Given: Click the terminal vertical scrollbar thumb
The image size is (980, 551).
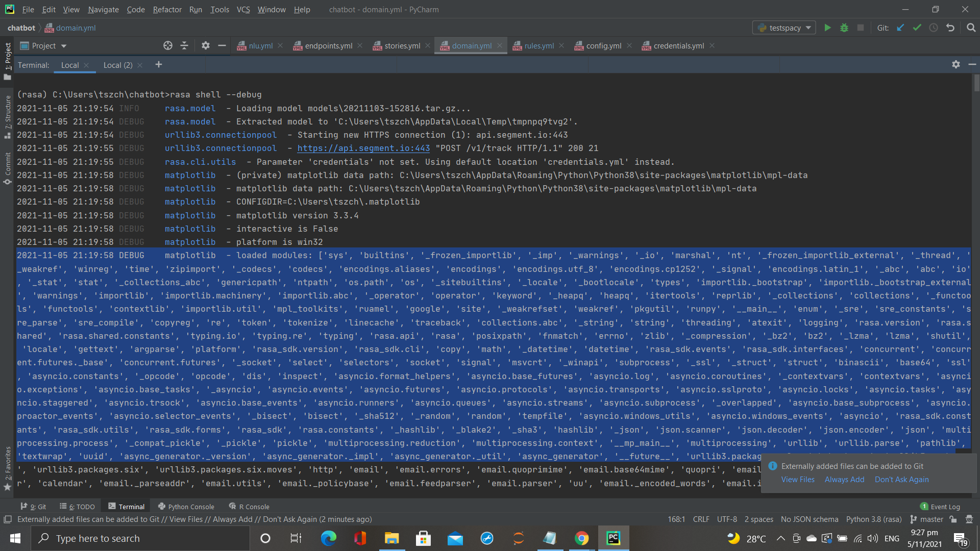Looking at the screenshot, I should click(x=976, y=83).
